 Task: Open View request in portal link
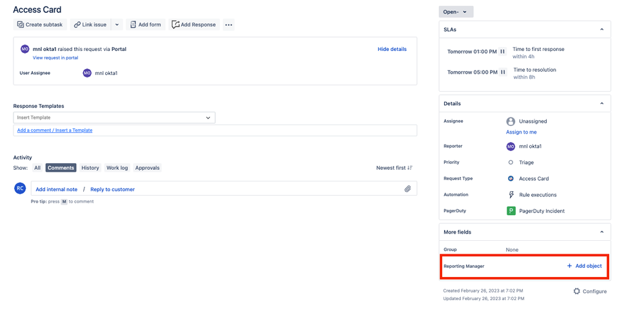tap(55, 58)
